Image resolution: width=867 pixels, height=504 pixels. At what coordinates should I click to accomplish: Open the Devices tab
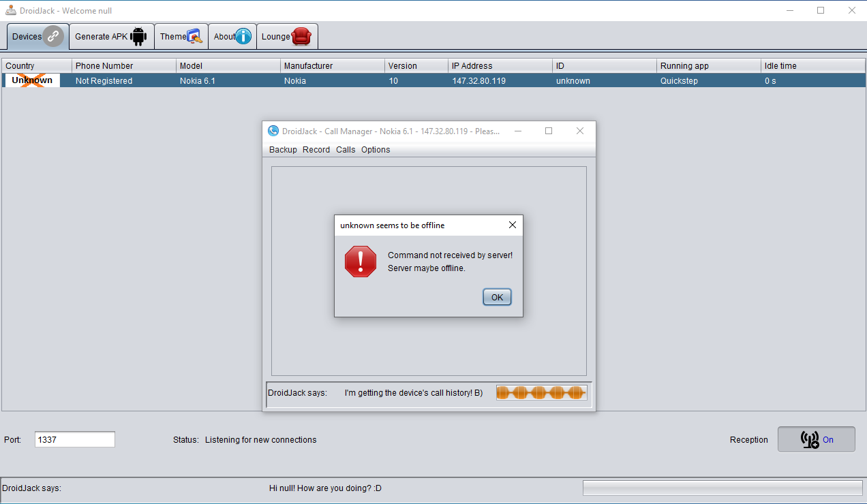click(37, 37)
